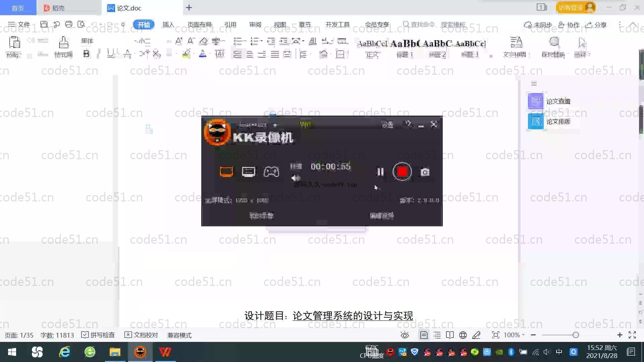Image resolution: width=644 pixels, height=362 pixels.
Task: Click the numbered list icon
Action: pyautogui.click(x=255, y=41)
